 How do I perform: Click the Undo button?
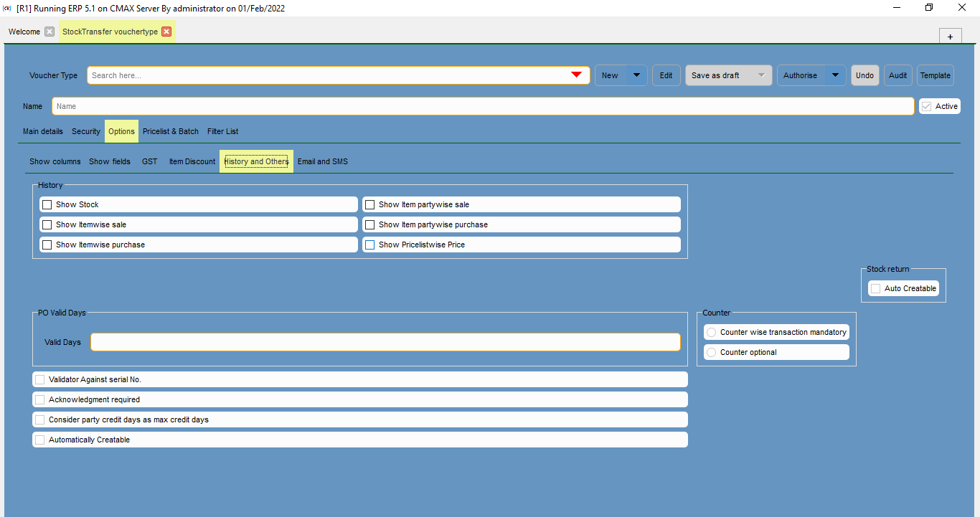coord(864,75)
